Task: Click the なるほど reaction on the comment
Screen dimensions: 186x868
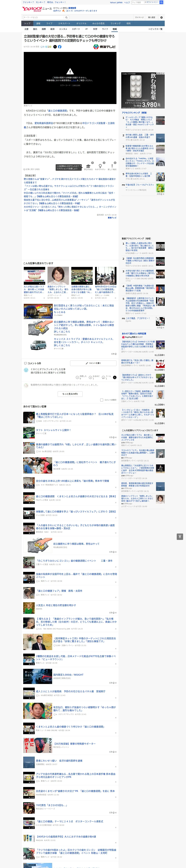Action: pos(91,377)
